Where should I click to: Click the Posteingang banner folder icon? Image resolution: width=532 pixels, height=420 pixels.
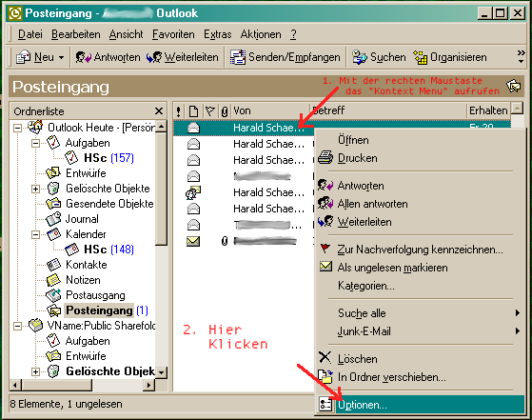pos(514,87)
